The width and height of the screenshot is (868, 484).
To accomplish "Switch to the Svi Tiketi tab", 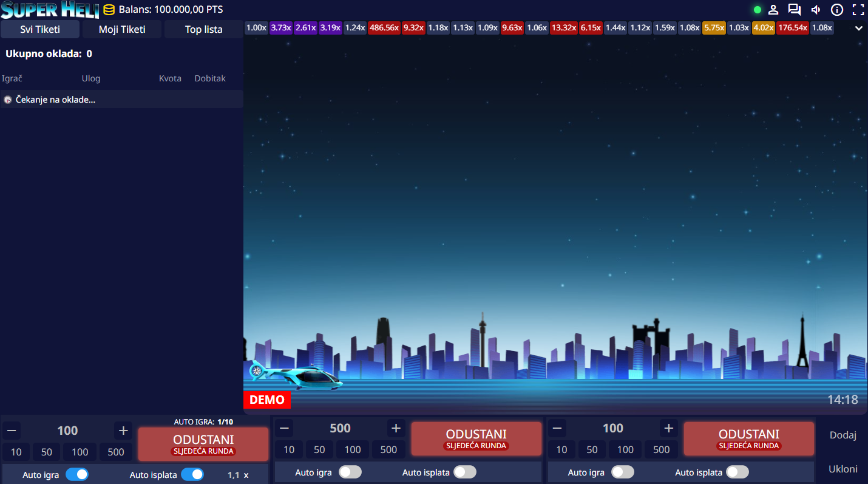I will 40,29.
